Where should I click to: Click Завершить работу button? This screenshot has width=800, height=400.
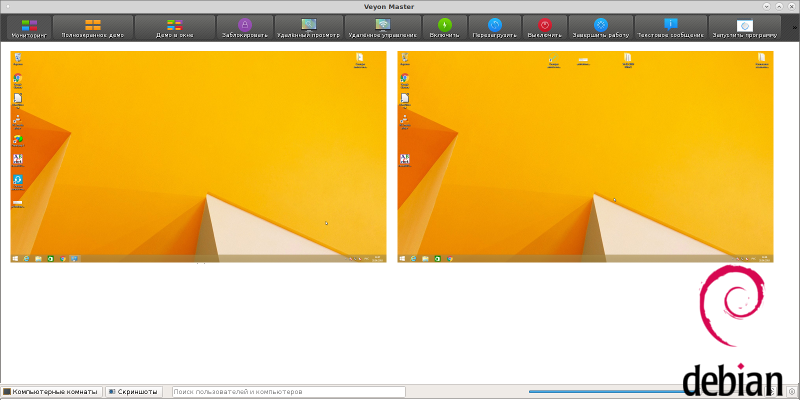pyautogui.click(x=601, y=28)
